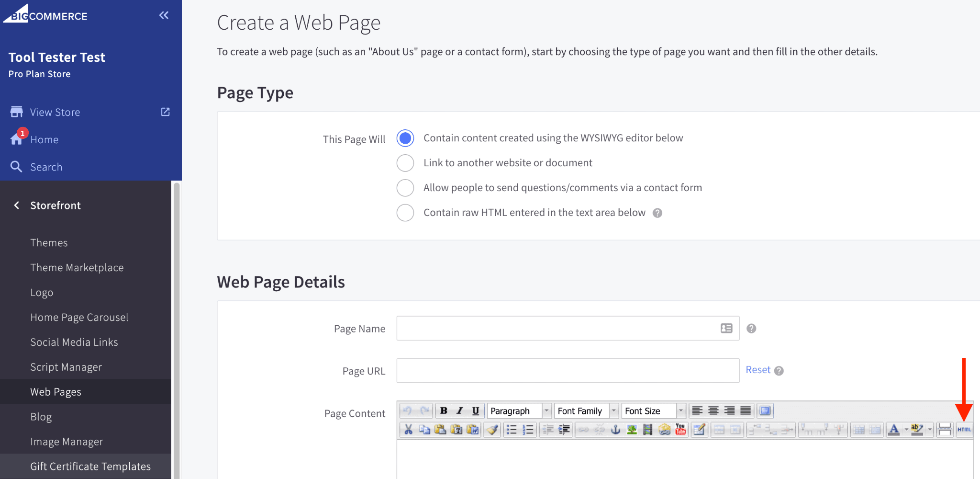Click the YouTube video icon
980x479 pixels.
coord(680,430)
